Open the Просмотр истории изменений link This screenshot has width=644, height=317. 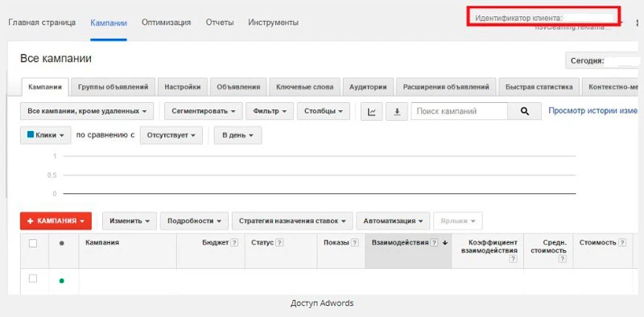click(593, 110)
